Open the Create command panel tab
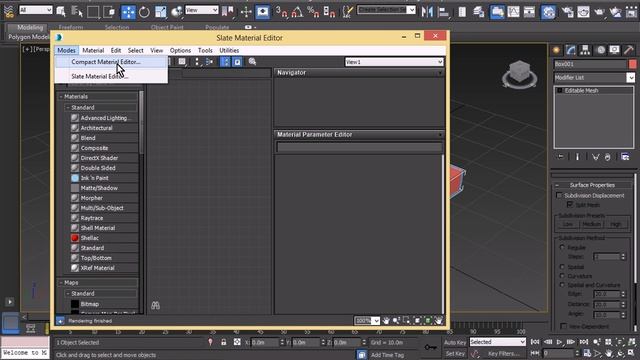The image size is (640, 360). tap(556, 50)
